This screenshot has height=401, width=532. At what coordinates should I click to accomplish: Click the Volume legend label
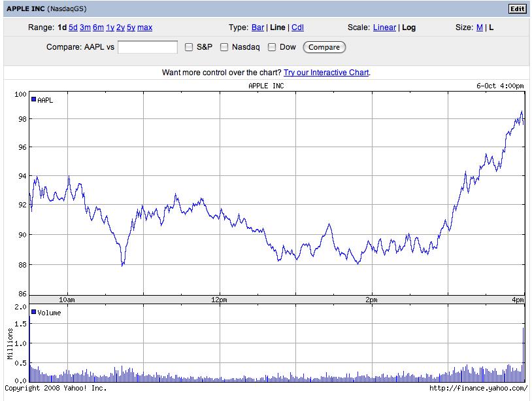point(49,313)
